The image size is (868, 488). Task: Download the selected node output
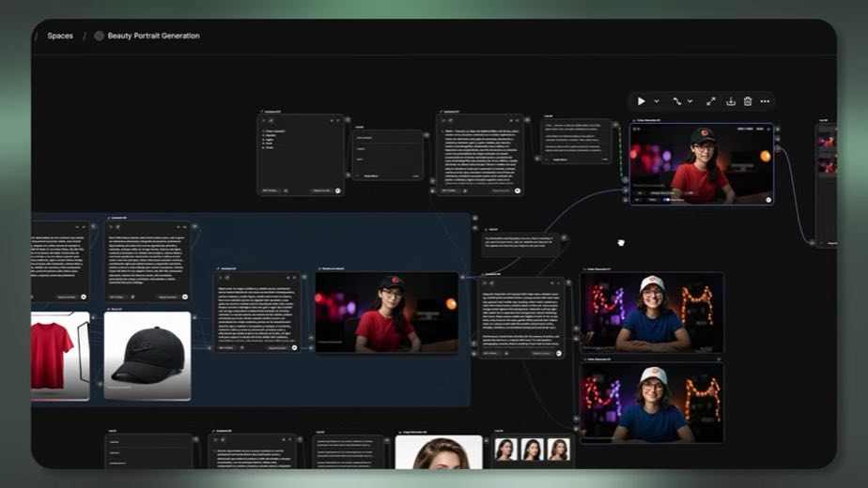click(x=731, y=101)
